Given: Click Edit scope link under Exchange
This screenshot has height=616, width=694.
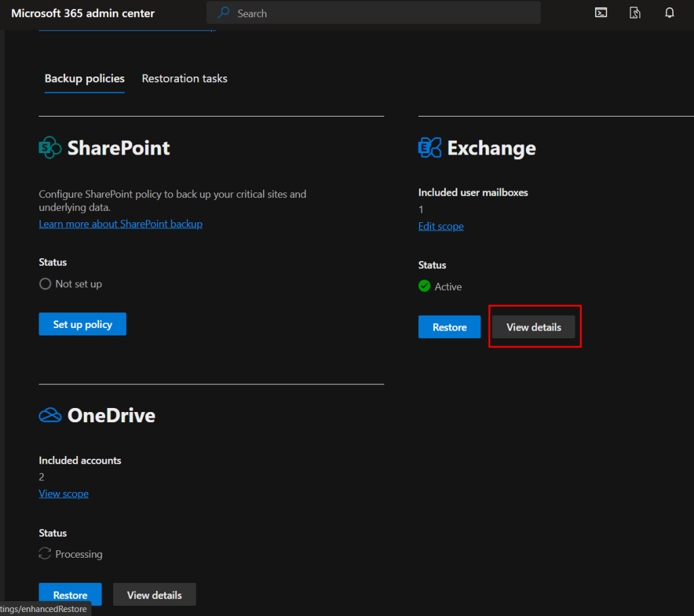Looking at the screenshot, I should coord(441,226).
